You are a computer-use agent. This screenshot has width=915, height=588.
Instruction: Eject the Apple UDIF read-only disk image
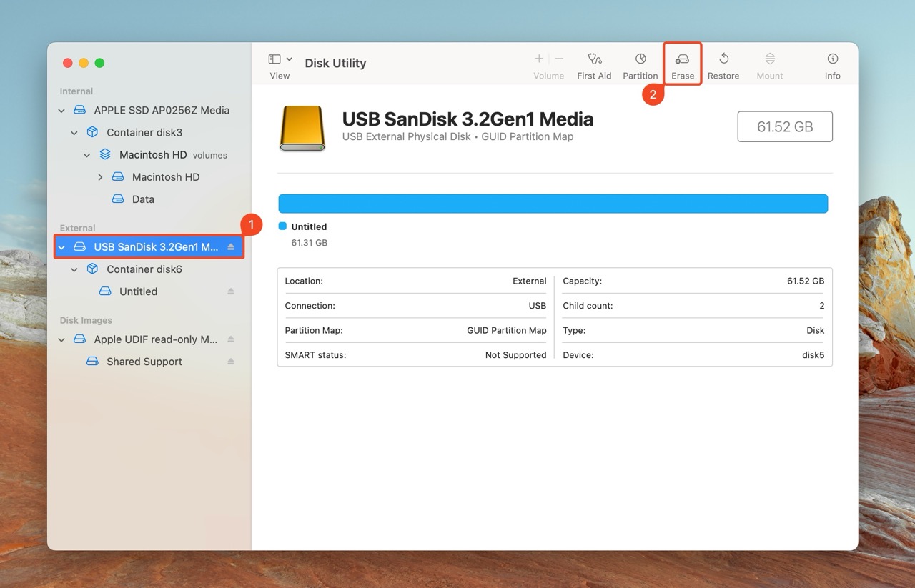coord(231,339)
